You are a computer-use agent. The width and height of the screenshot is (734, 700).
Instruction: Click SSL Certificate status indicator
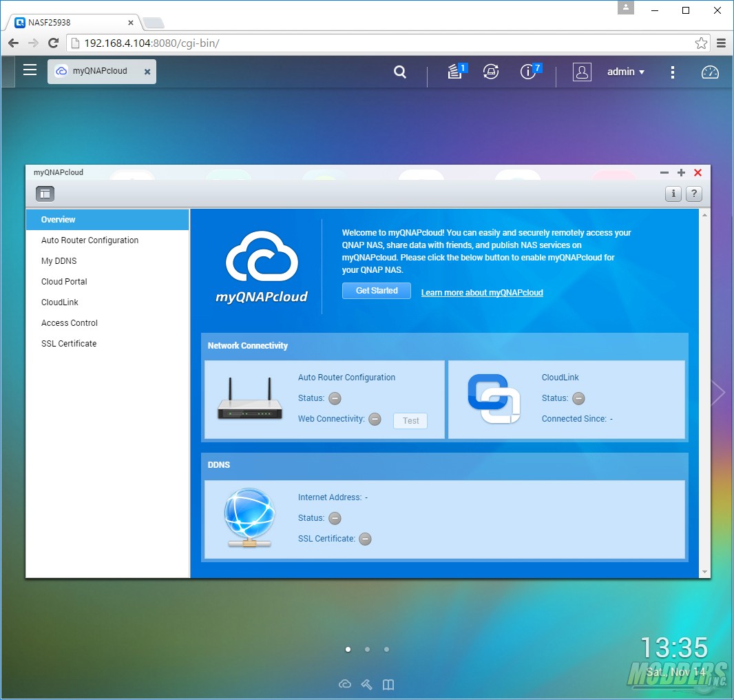tap(365, 539)
